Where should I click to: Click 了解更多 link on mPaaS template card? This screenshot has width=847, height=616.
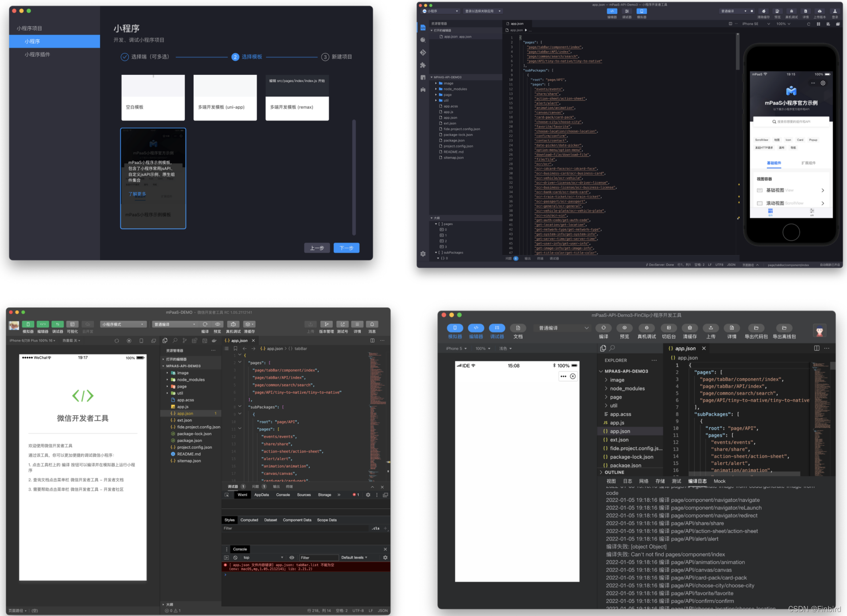coord(137,194)
